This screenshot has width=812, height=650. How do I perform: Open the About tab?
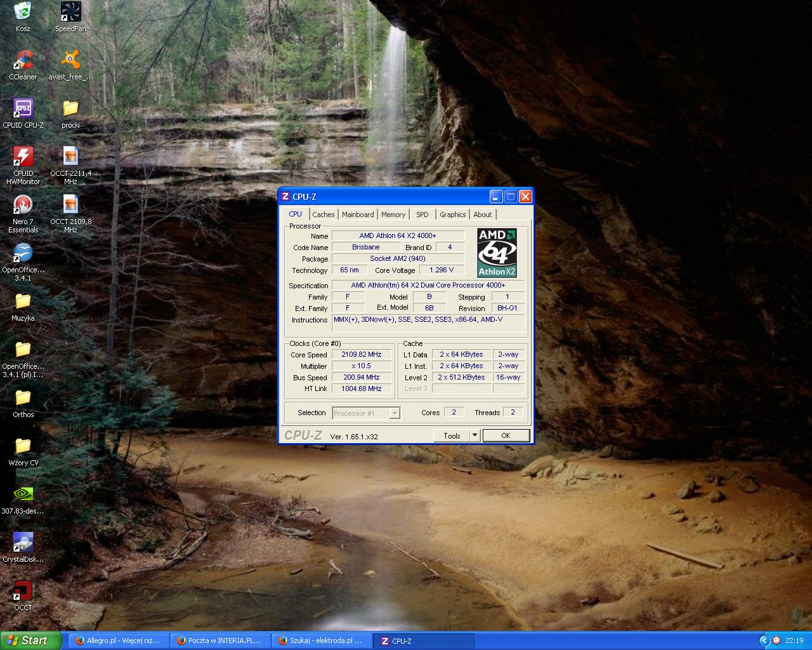pyautogui.click(x=483, y=215)
